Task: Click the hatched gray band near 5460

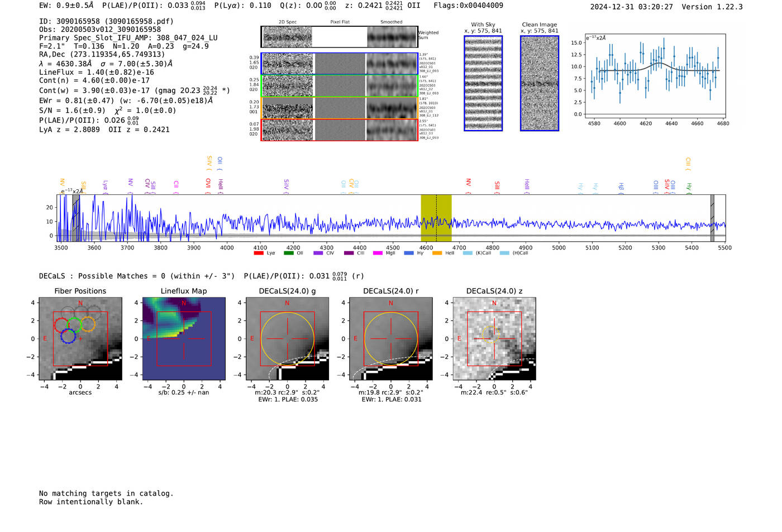Action: click(712, 218)
